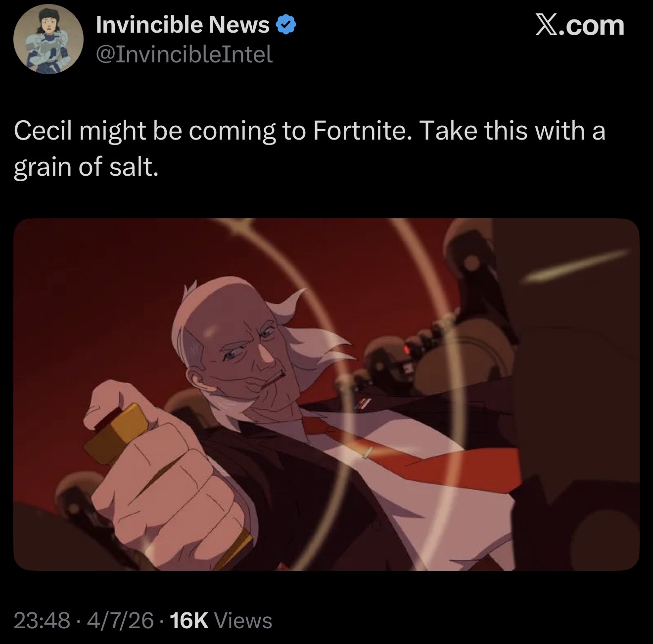The height and width of the screenshot is (644, 653).
Task: Click the X.com logo text
Action: (580, 25)
